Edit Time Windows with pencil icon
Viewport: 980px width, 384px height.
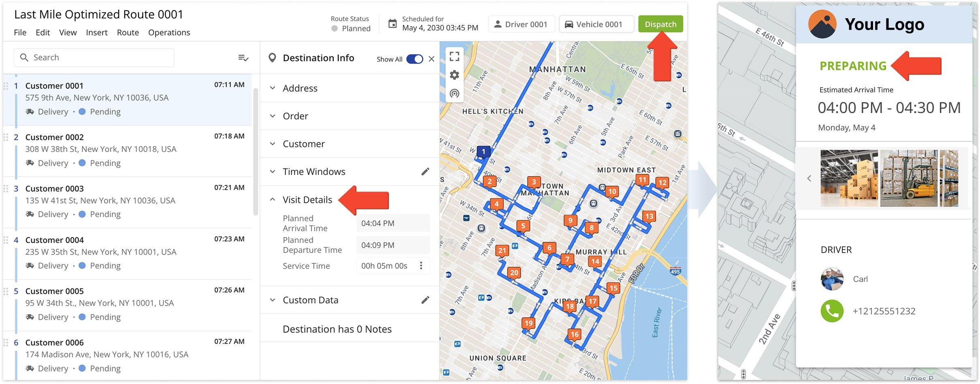coord(425,172)
